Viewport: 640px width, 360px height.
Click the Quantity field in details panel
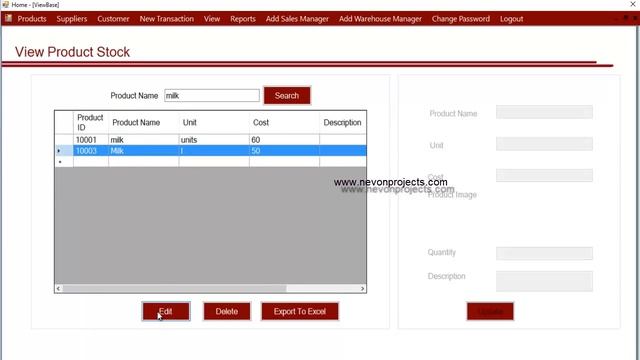(x=544, y=253)
